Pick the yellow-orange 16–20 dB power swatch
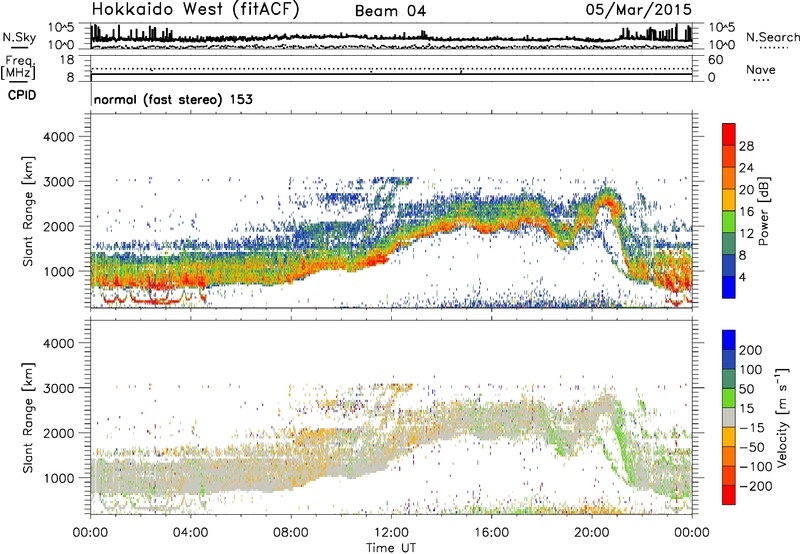The image size is (800, 554). (x=729, y=200)
